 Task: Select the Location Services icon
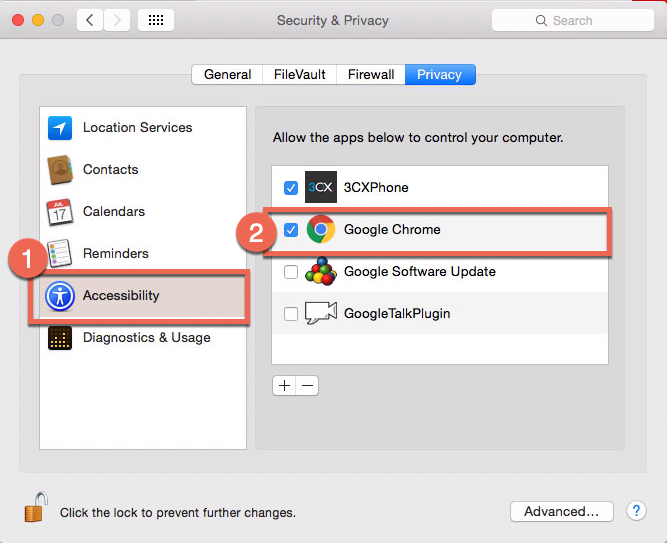(x=60, y=128)
